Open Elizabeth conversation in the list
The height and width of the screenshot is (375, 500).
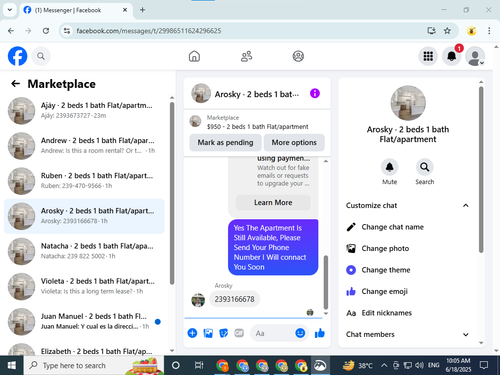pos(84,349)
